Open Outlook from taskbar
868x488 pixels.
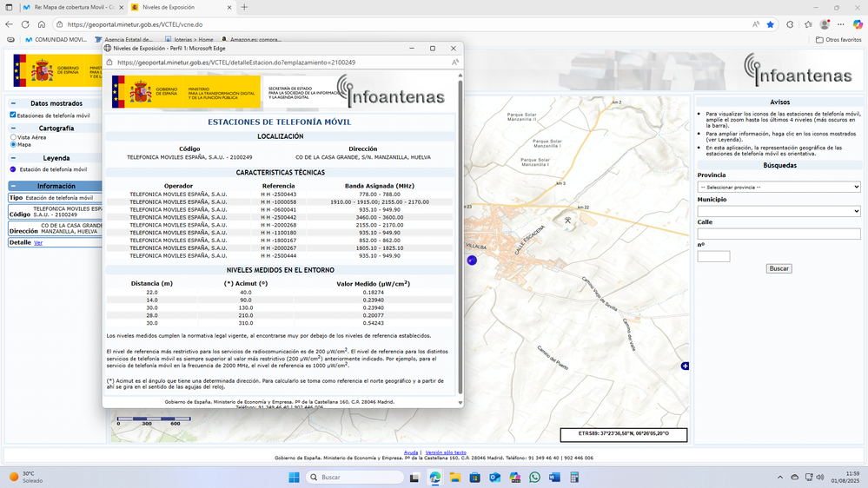tap(494, 477)
